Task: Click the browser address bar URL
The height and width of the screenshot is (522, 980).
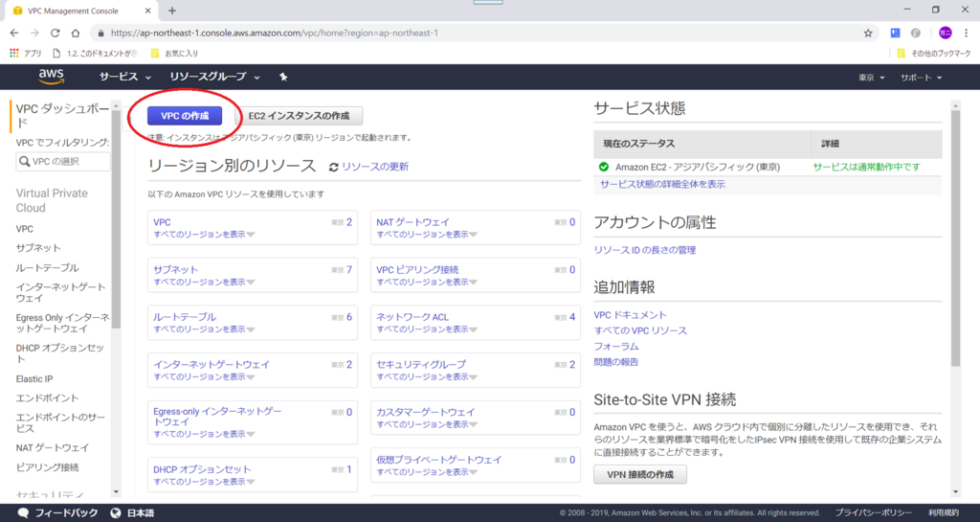Action: 275,34
